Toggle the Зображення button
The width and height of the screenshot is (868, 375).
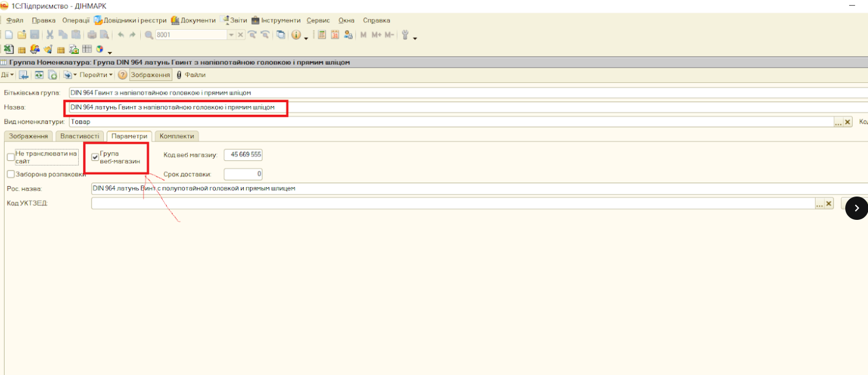[150, 75]
